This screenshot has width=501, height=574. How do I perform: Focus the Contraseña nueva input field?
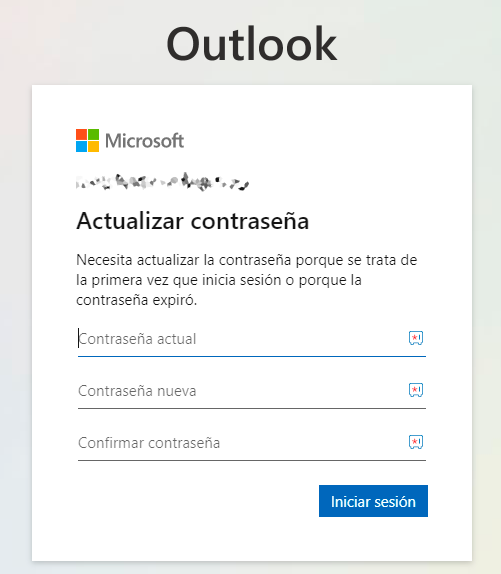tap(242, 391)
